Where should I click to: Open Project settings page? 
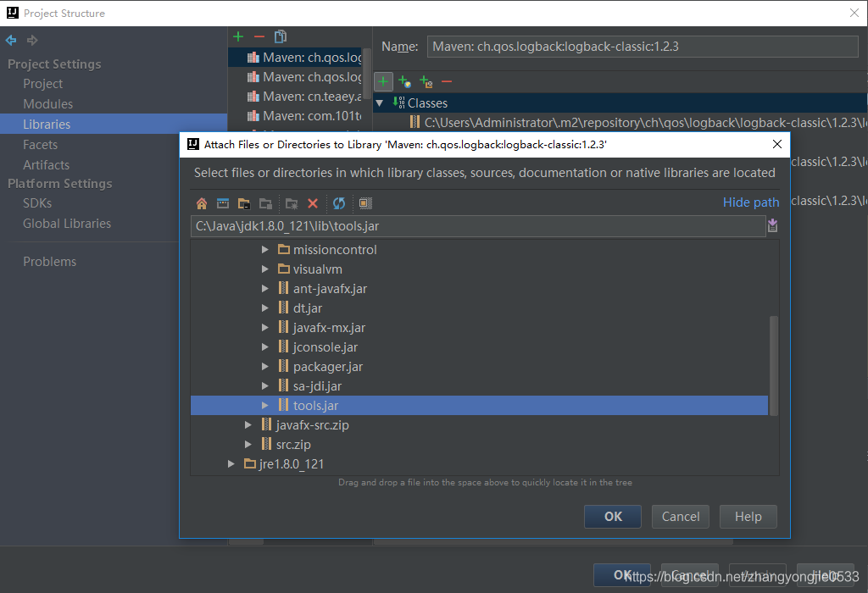[x=42, y=84]
